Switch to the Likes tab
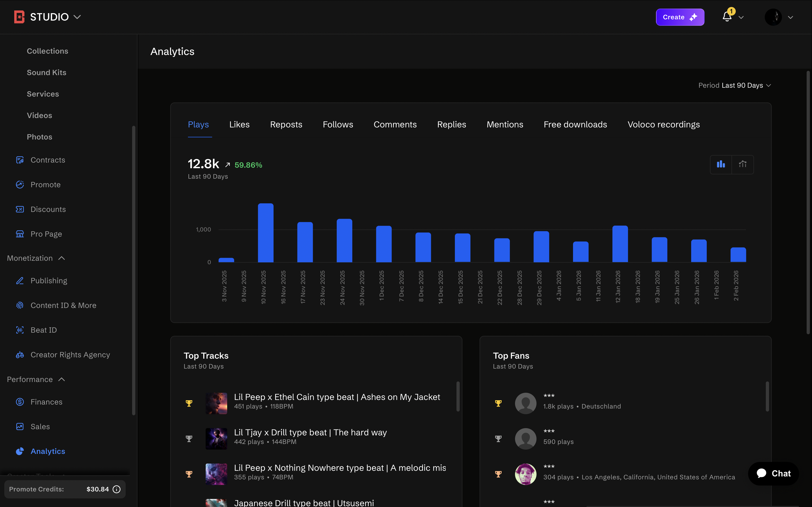The width and height of the screenshot is (812, 507). pos(239,124)
